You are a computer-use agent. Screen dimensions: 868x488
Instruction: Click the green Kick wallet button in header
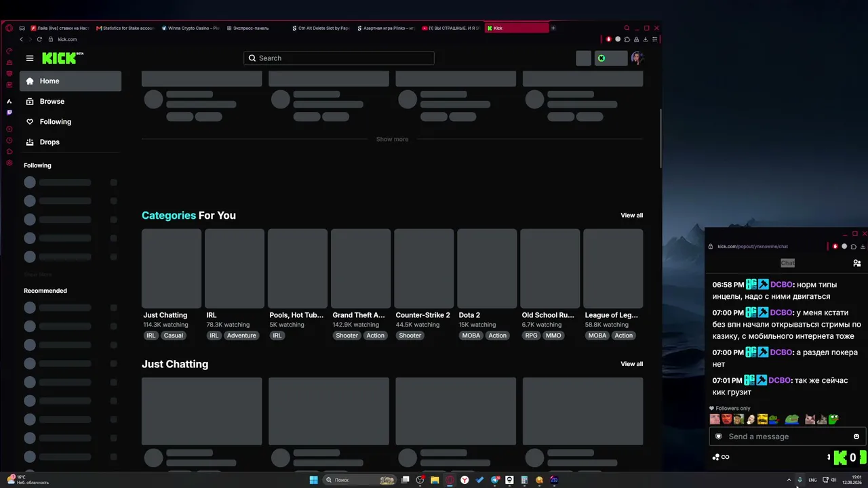[610, 58]
